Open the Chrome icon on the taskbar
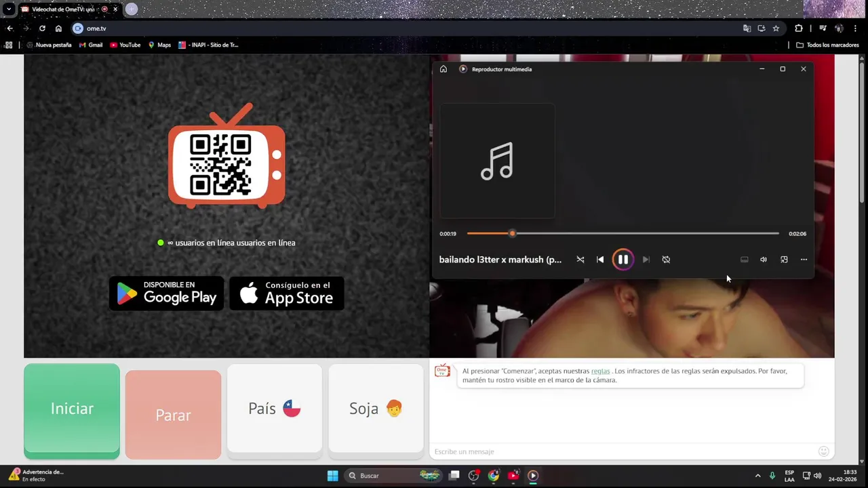The height and width of the screenshot is (488, 868). pos(494,476)
